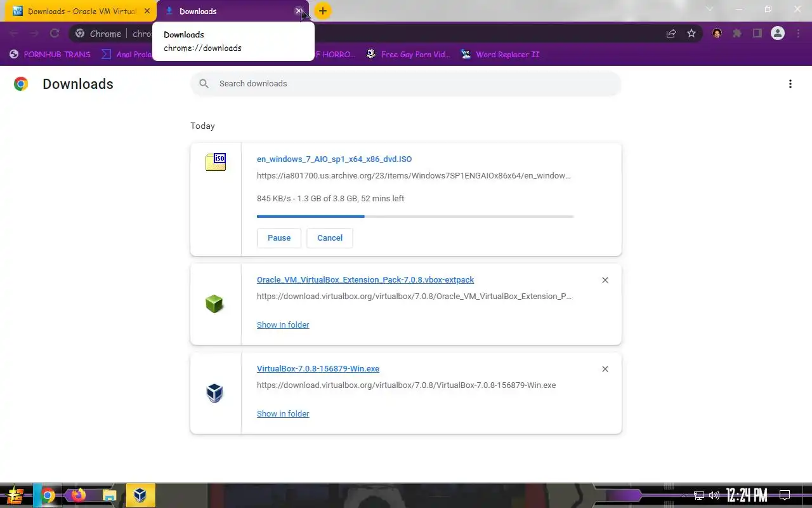Image resolution: width=812 pixels, height=508 pixels.
Task: Switch to VirtualBox in the taskbar
Action: pyautogui.click(x=140, y=495)
